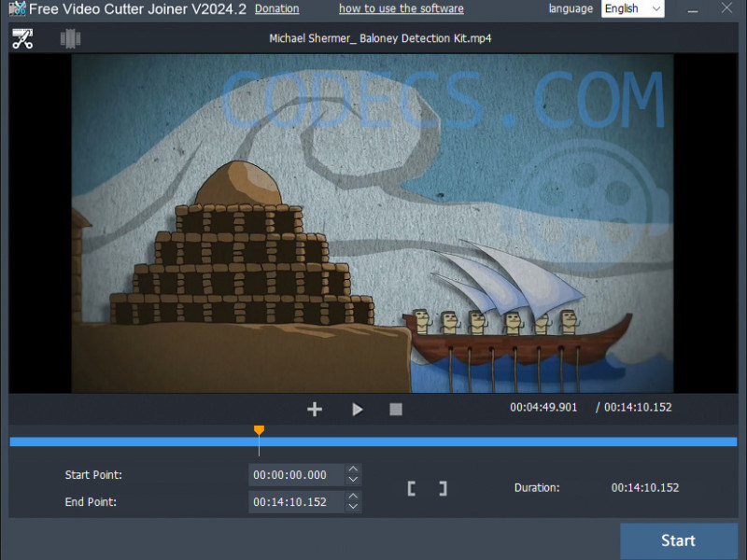Viewport: 747px width, 560px height.
Task: Minimize the Free Video Cutter Joiner window
Action: 693,9
